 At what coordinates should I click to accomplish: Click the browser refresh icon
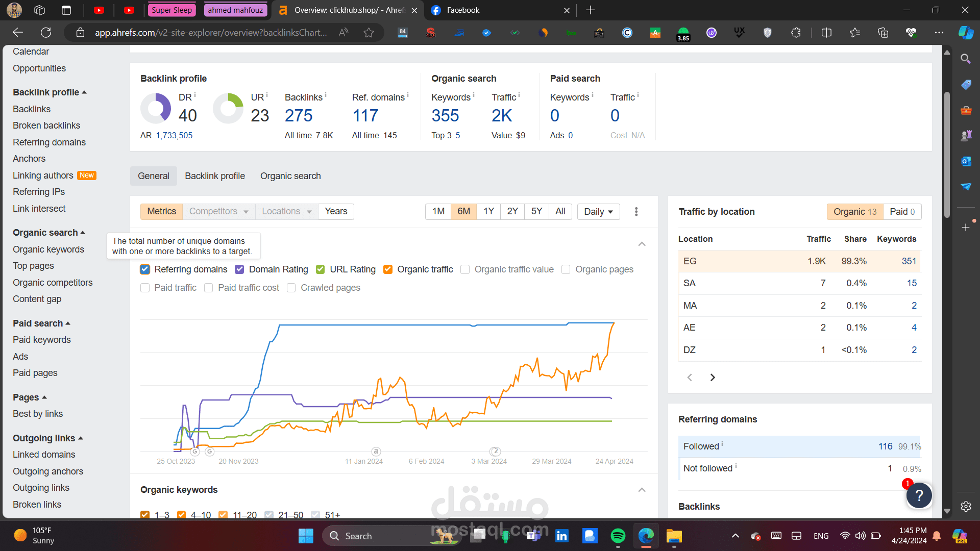[x=46, y=33]
